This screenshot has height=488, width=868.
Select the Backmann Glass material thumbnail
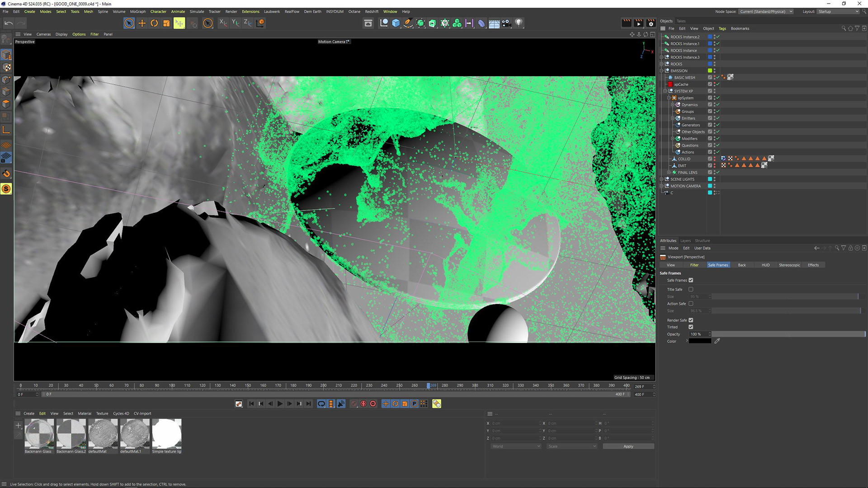(39, 433)
